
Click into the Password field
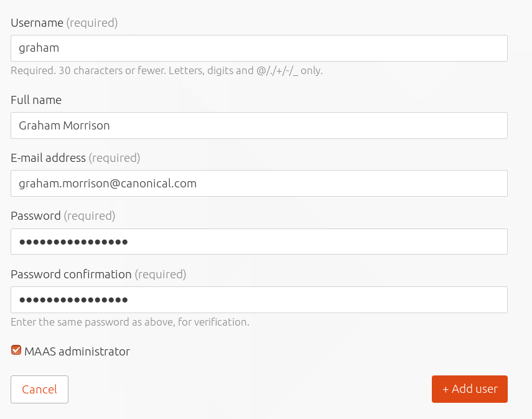pos(259,242)
